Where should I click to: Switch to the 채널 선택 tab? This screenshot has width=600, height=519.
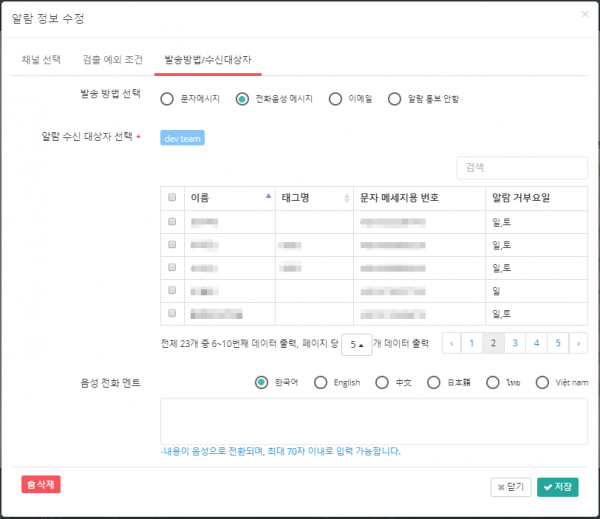[x=41, y=60]
